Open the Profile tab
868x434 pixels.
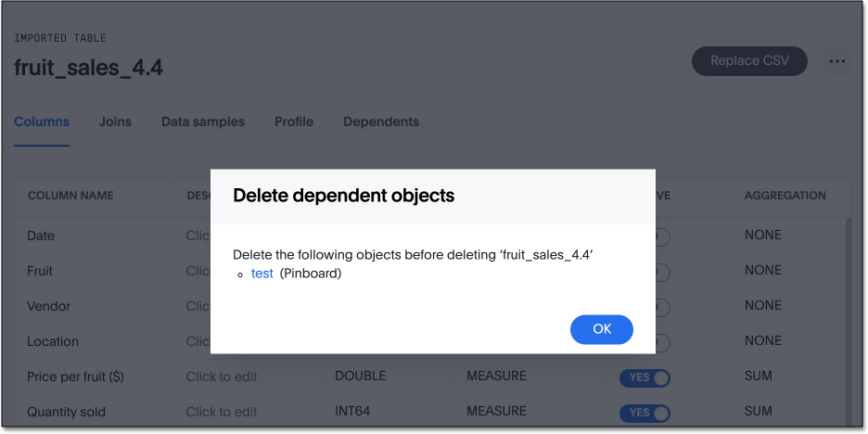point(294,121)
